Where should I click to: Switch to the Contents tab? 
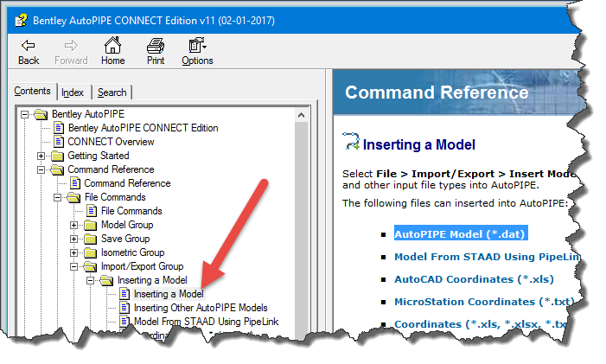pos(33,91)
